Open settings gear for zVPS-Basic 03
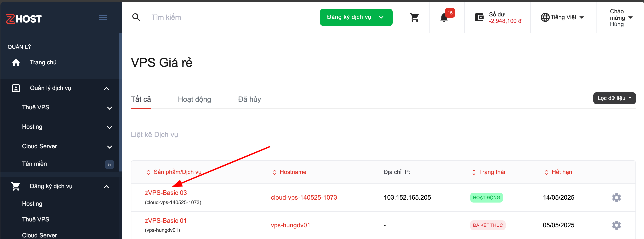The width and height of the screenshot is (644, 239). [616, 198]
